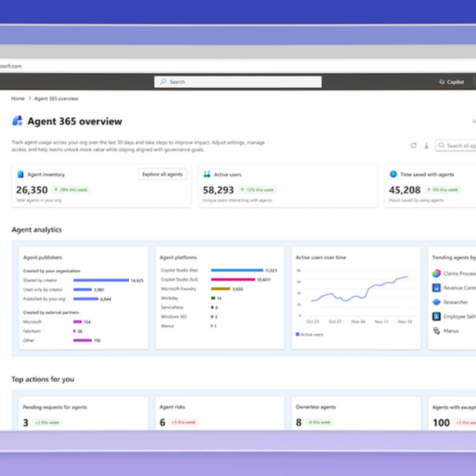Click the magnifier icon in top search
The image size is (476, 476).
[x=163, y=82]
